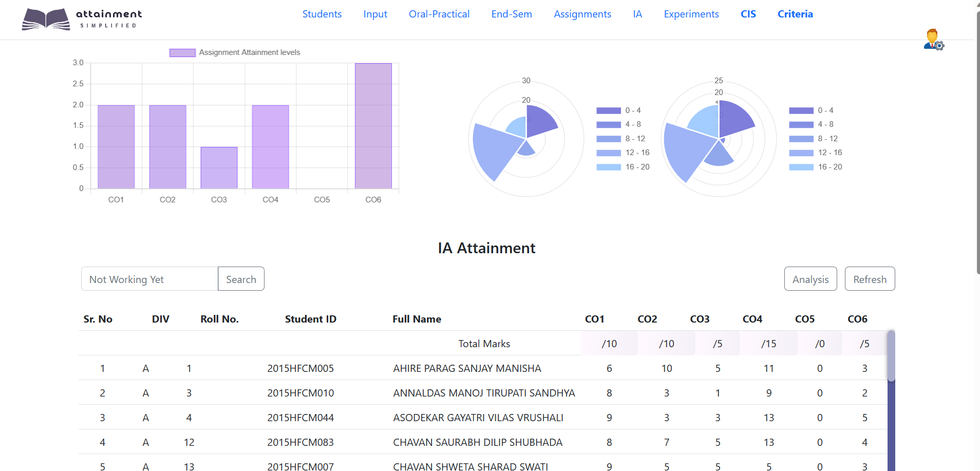Switch to End-Sem page
980x471 pixels.
[512, 14]
